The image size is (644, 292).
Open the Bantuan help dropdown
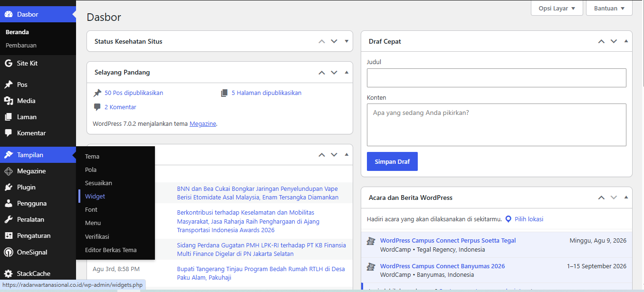(609, 8)
